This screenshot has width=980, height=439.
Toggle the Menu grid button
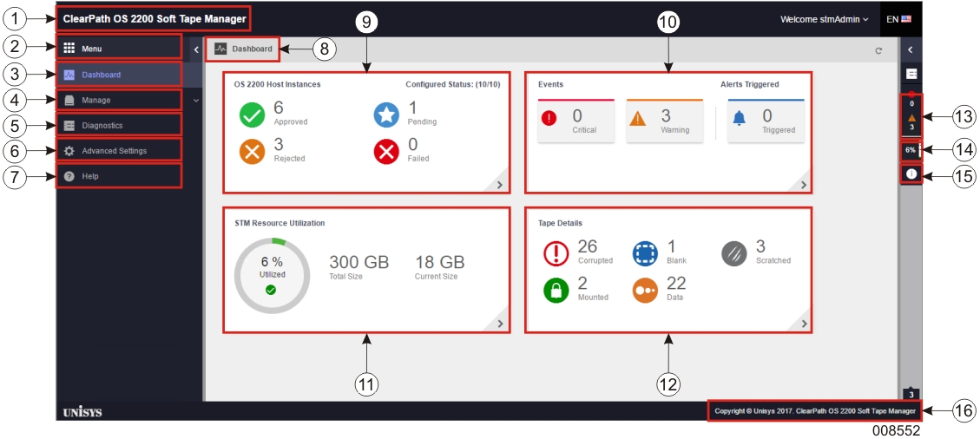(x=69, y=49)
